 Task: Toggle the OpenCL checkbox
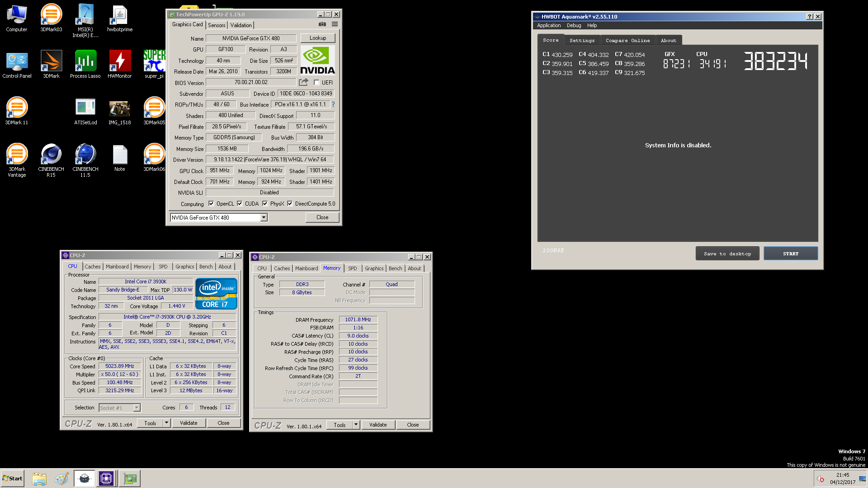click(211, 204)
